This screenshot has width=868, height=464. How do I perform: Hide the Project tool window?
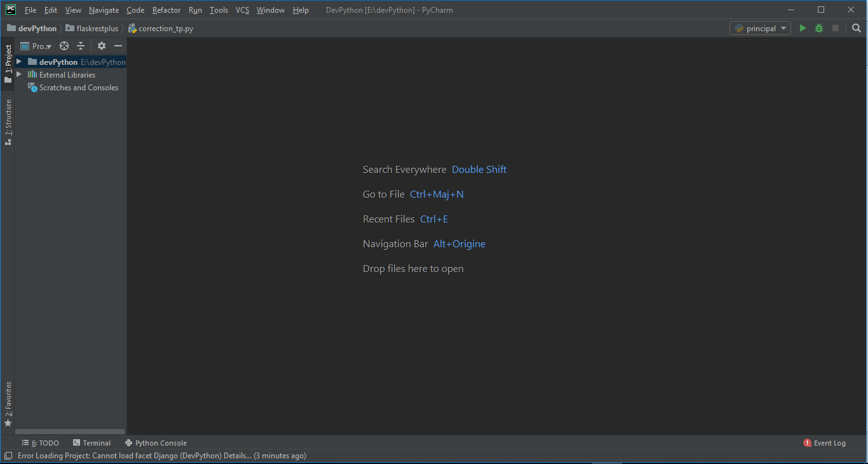(118, 46)
